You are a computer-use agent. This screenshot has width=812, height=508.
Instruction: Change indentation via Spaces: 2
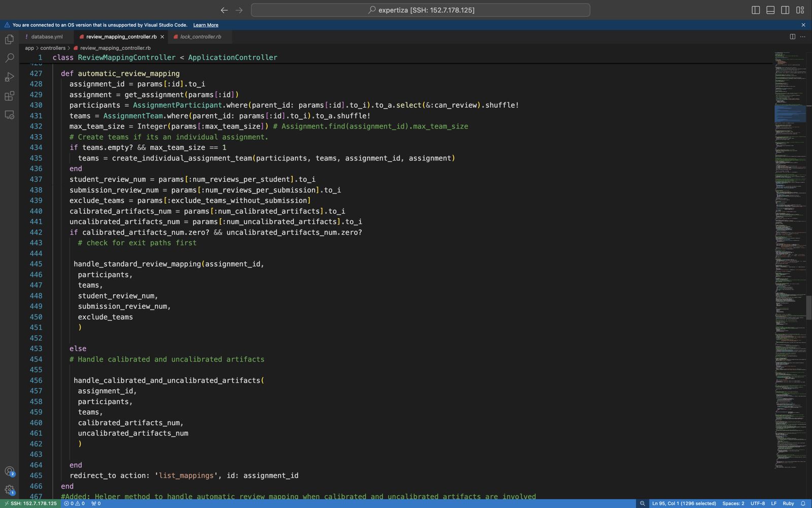[x=733, y=503]
